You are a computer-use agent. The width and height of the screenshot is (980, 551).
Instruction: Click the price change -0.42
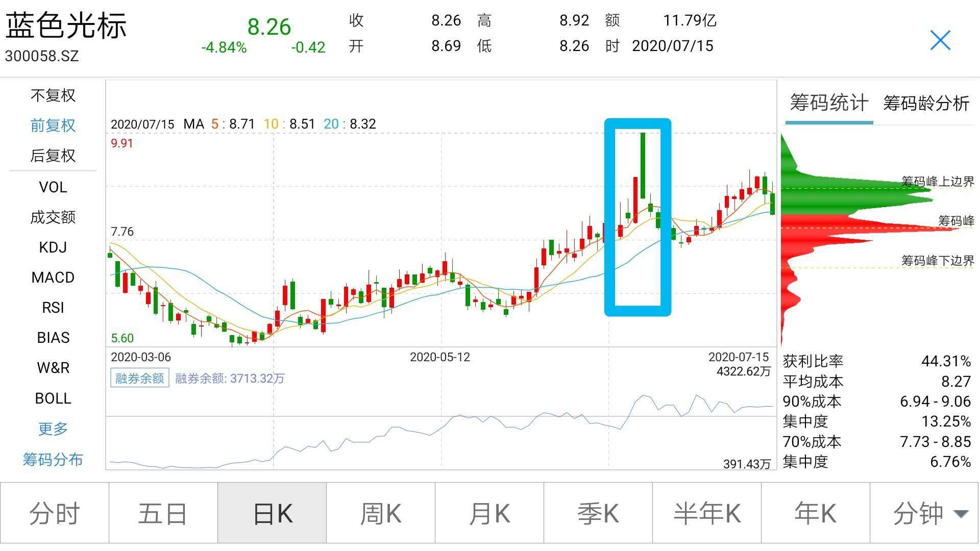pos(308,47)
